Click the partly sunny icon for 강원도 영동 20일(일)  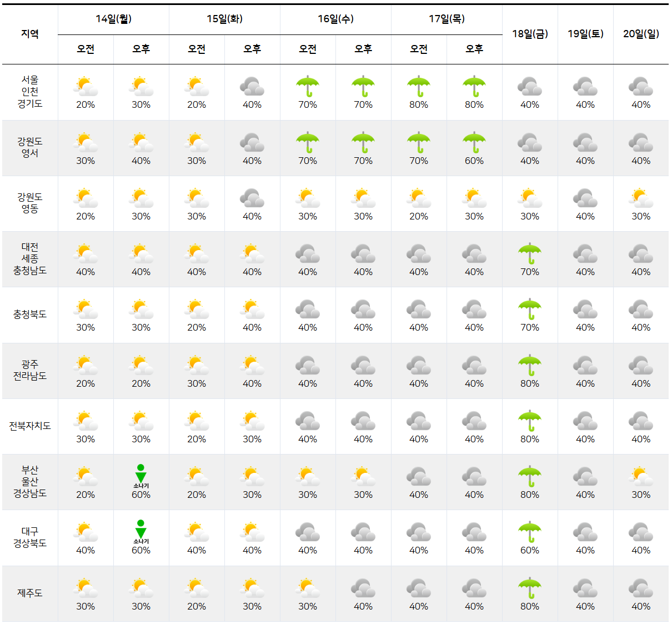tap(641, 198)
